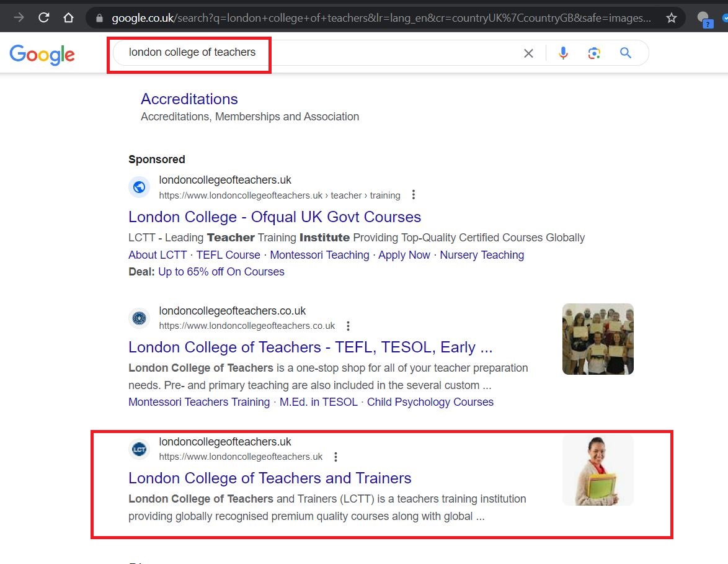
Task: Go to the browser home page
Action: pos(69,17)
